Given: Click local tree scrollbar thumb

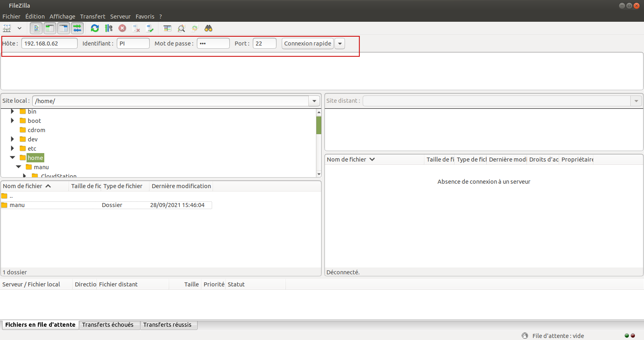Looking at the screenshot, I should tap(319, 125).
